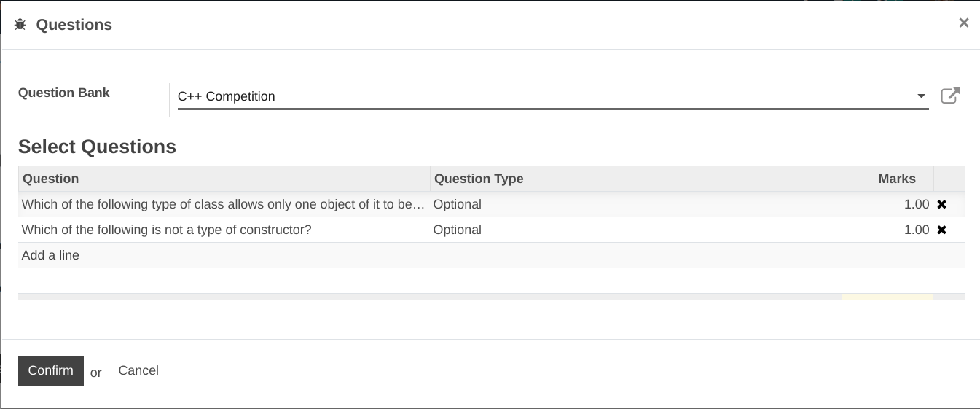Sort by the Question Type column header
The width and height of the screenshot is (980, 409).
[479, 179]
